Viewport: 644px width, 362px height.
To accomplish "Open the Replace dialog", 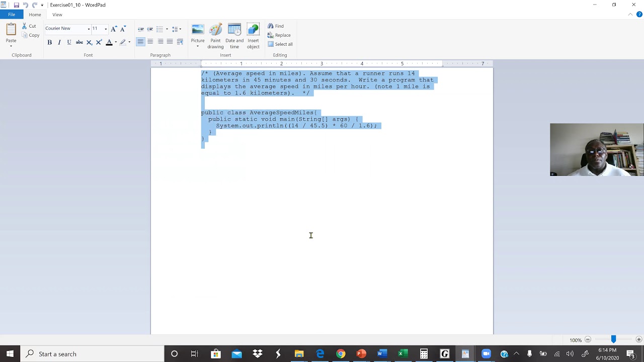I will click(x=279, y=35).
